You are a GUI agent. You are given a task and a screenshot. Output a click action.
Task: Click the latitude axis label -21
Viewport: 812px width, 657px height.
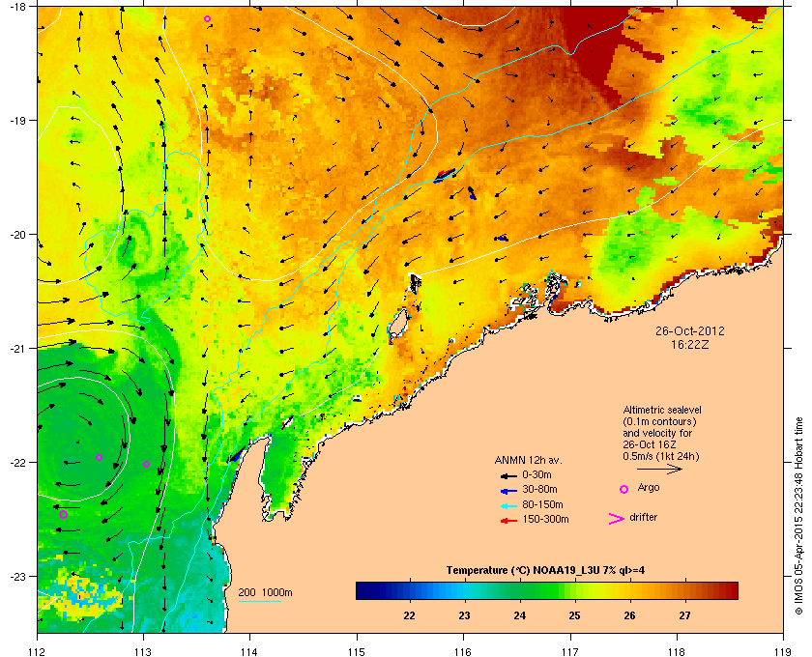pyautogui.click(x=17, y=349)
